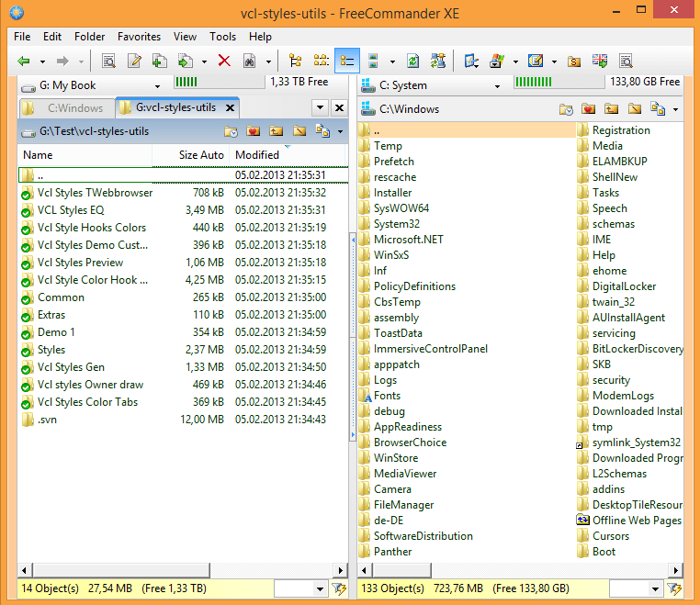Sort by the Name column header
Image resolution: width=700 pixels, height=605 pixels.
tap(85, 155)
